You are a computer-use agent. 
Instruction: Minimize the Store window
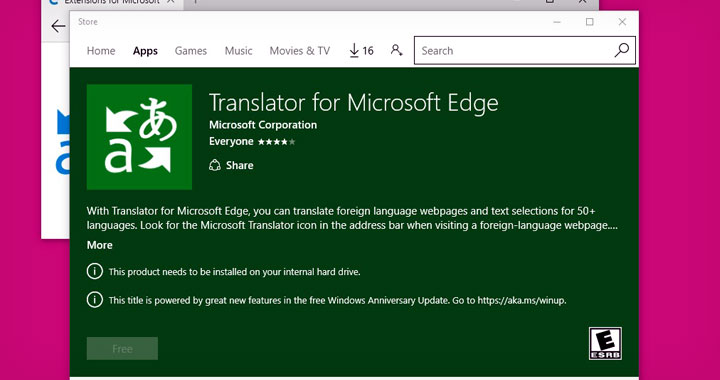pos(557,22)
